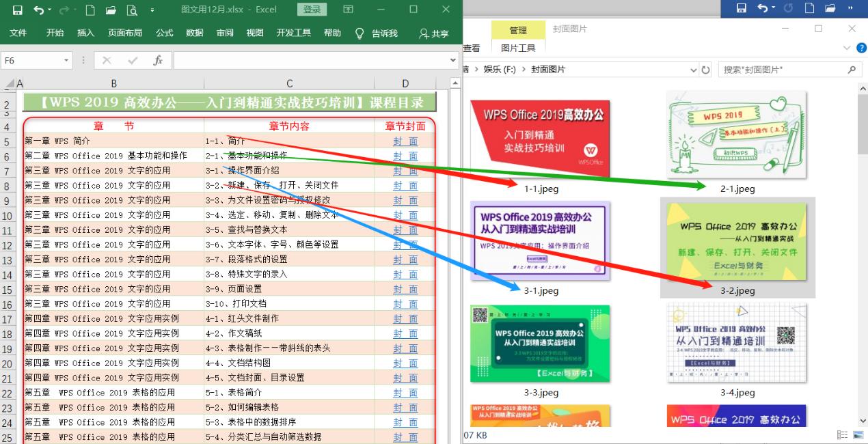Open the 封面 hyperlink for row 1-1 简介

pos(406,141)
